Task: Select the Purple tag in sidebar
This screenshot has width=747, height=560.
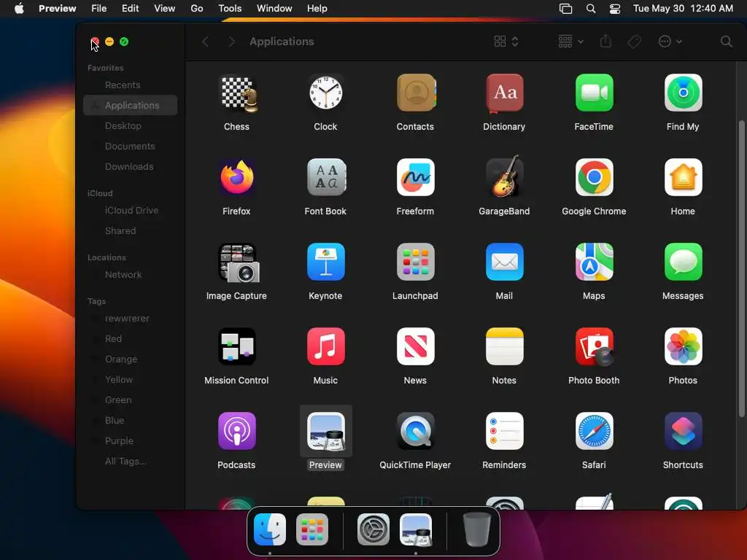Action: [130, 440]
